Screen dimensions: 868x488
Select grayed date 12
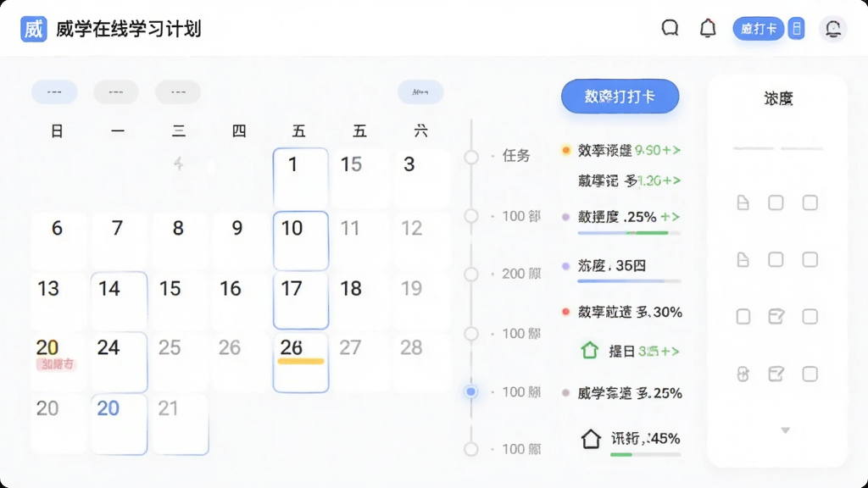point(420,241)
